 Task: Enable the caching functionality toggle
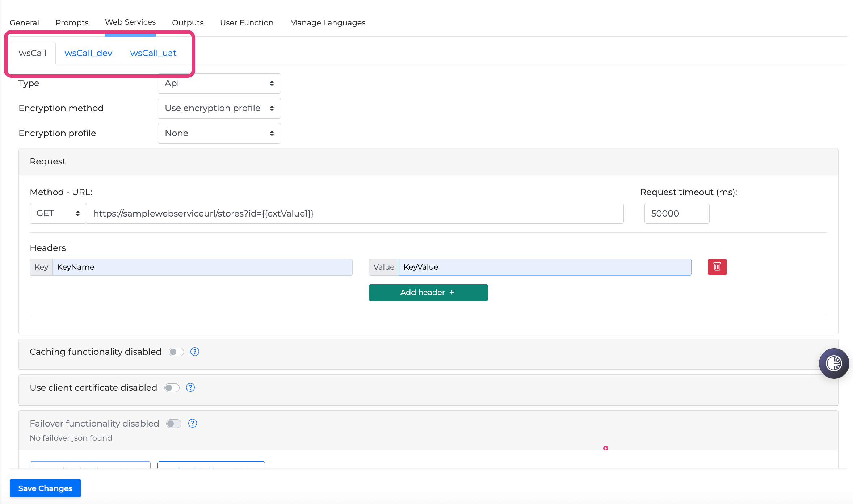(176, 352)
